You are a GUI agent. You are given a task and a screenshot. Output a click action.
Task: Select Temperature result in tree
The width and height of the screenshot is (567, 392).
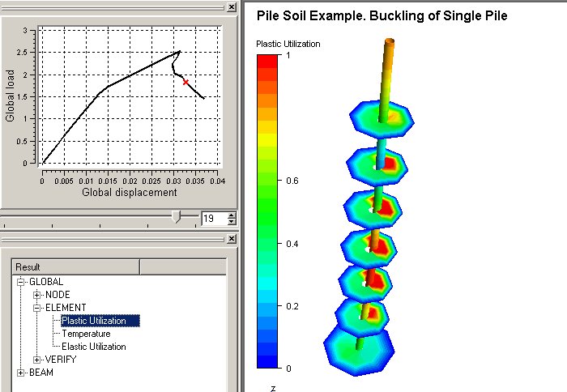pyautogui.click(x=86, y=334)
